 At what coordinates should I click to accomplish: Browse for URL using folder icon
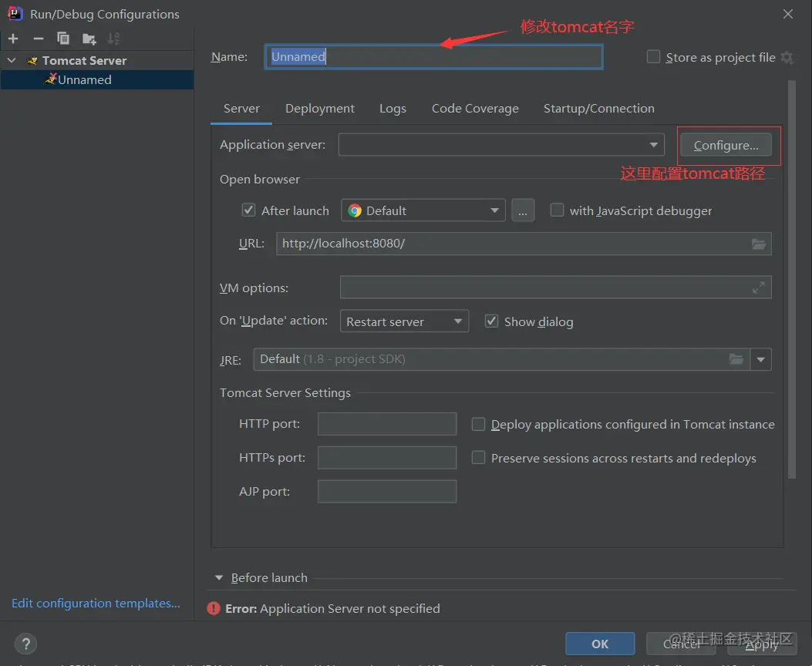coord(759,244)
